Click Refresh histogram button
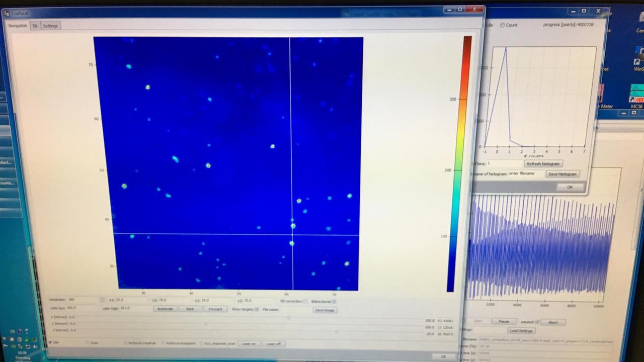Viewport: 644px width, 362px height. coord(543,163)
